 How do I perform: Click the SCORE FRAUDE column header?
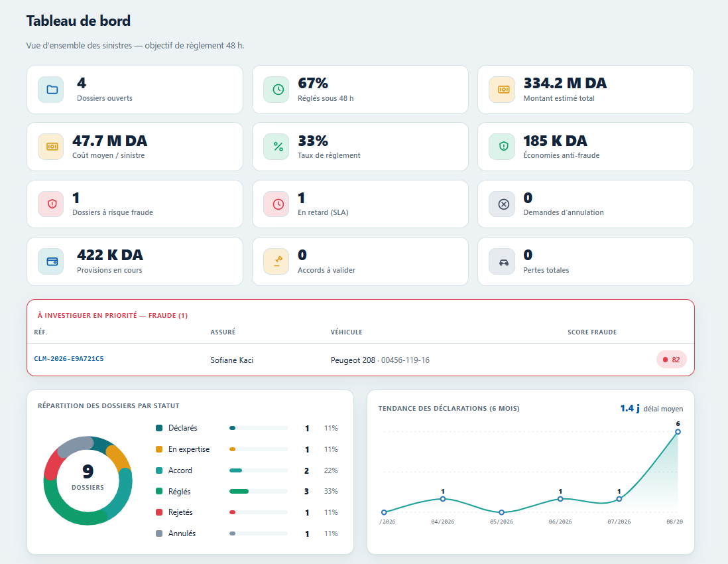tap(592, 332)
